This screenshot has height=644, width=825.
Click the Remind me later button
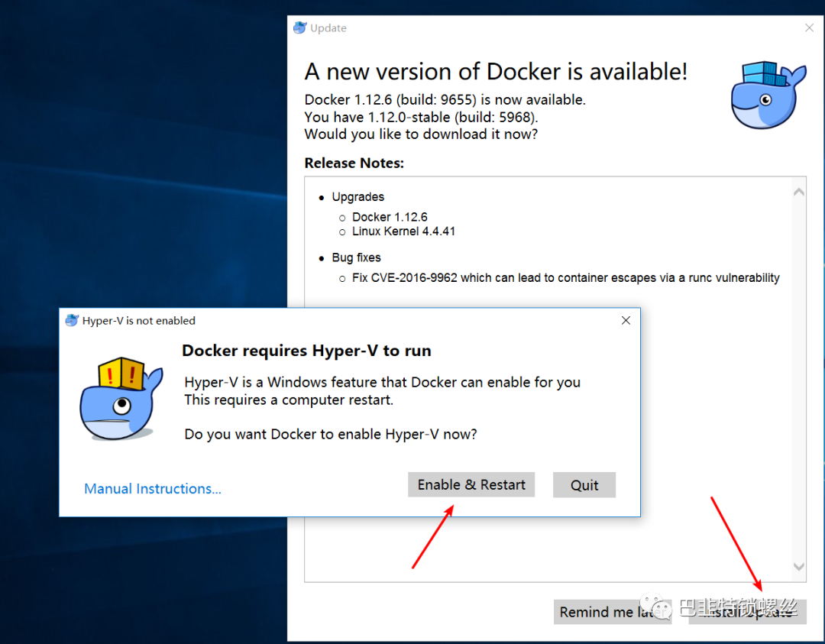[x=613, y=612]
